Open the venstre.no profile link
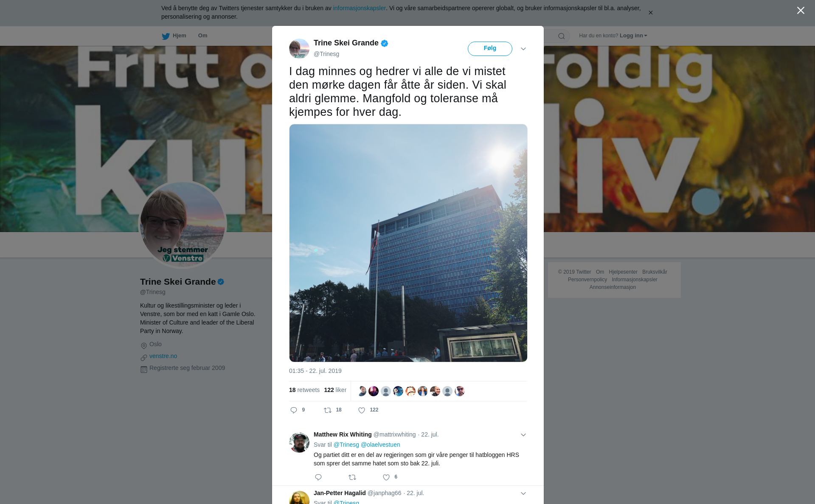Screen dimensions: 815x504 pos(163,356)
